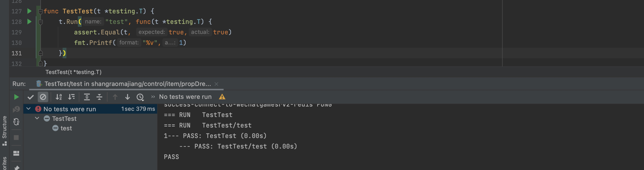Show more toolbar options via chevron
The width and height of the screenshot is (644, 170).
point(153,97)
